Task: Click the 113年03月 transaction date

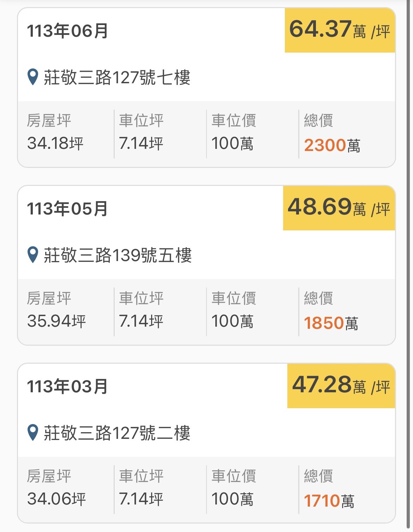Action: click(x=67, y=387)
